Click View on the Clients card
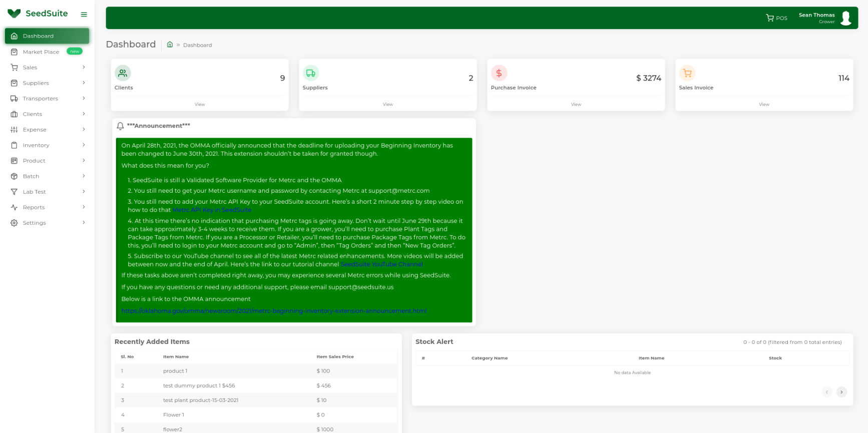868x433 pixels. [x=200, y=105]
